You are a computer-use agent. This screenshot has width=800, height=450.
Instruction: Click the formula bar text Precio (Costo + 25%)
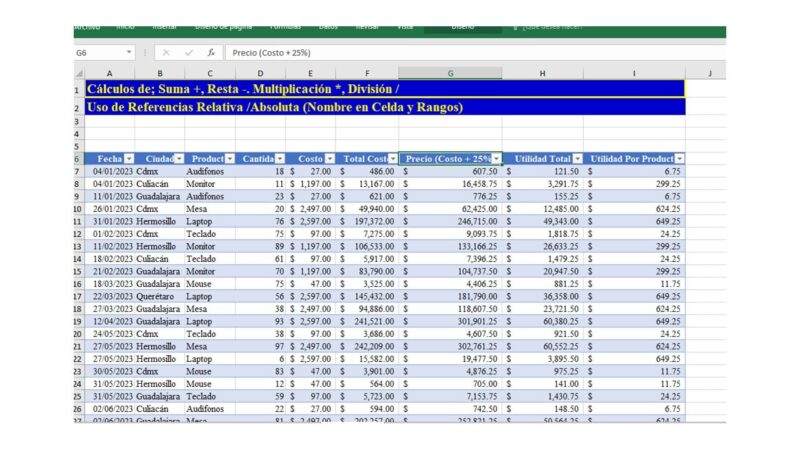[x=271, y=53]
